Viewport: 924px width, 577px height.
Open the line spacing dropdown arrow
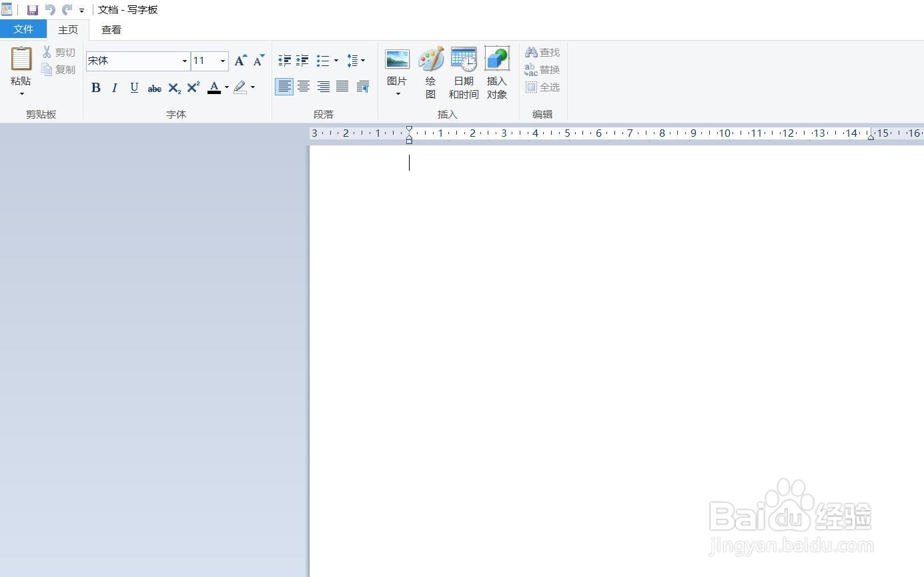[x=363, y=61]
